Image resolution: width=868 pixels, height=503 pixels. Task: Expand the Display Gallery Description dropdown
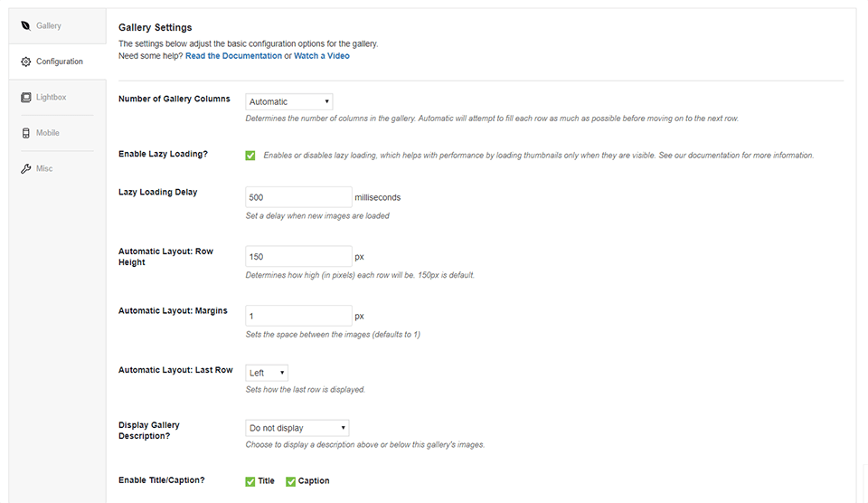click(x=297, y=428)
